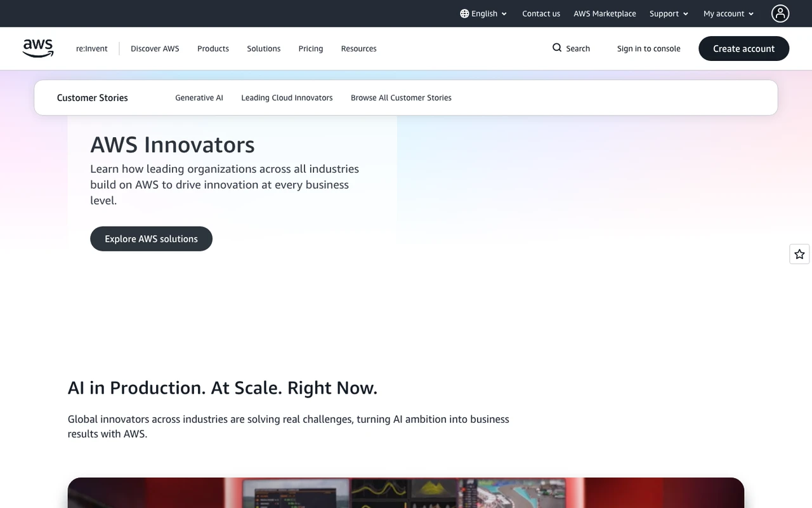This screenshot has height=508, width=812.
Task: Click the Explore AWS solutions button
Action: [151, 239]
